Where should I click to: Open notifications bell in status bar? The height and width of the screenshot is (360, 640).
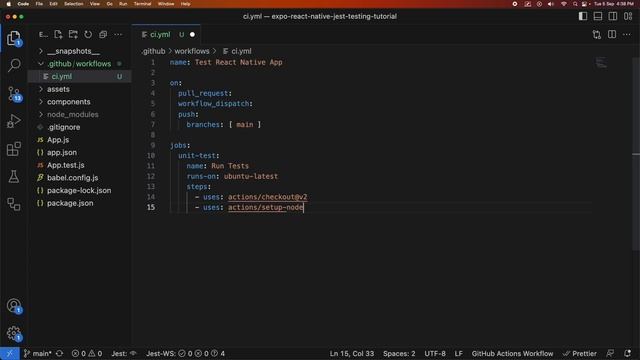(x=627, y=353)
